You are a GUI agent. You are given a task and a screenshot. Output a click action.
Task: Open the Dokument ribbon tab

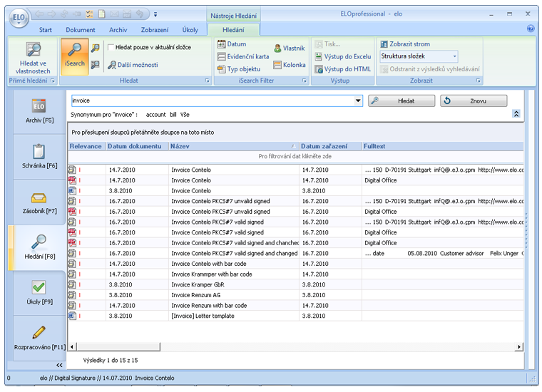pos(81,30)
